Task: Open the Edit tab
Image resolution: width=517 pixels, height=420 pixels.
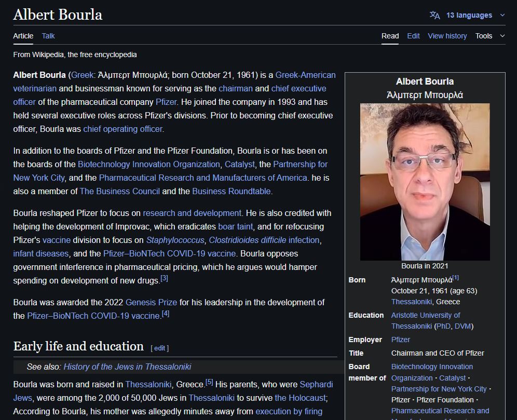Action: tap(413, 36)
